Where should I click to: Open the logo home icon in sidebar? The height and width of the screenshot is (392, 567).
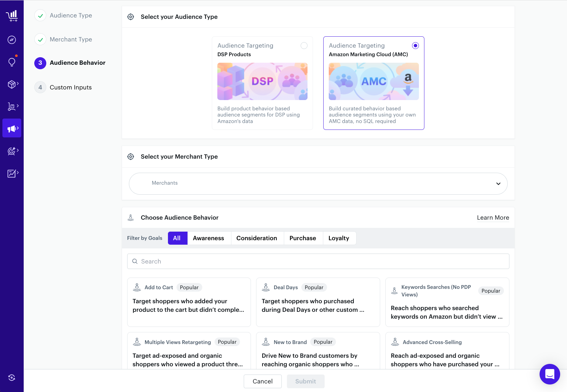pos(12,16)
